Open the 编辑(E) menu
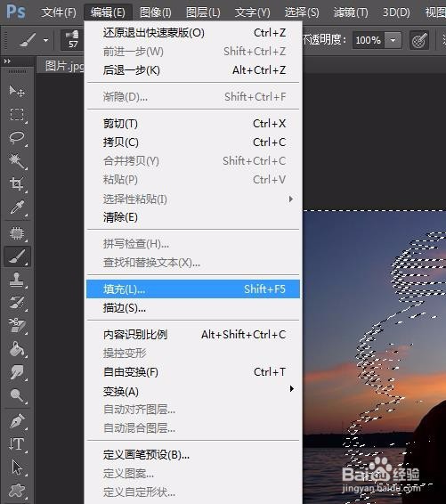Screen dimensions: 446x504 [x=108, y=12]
